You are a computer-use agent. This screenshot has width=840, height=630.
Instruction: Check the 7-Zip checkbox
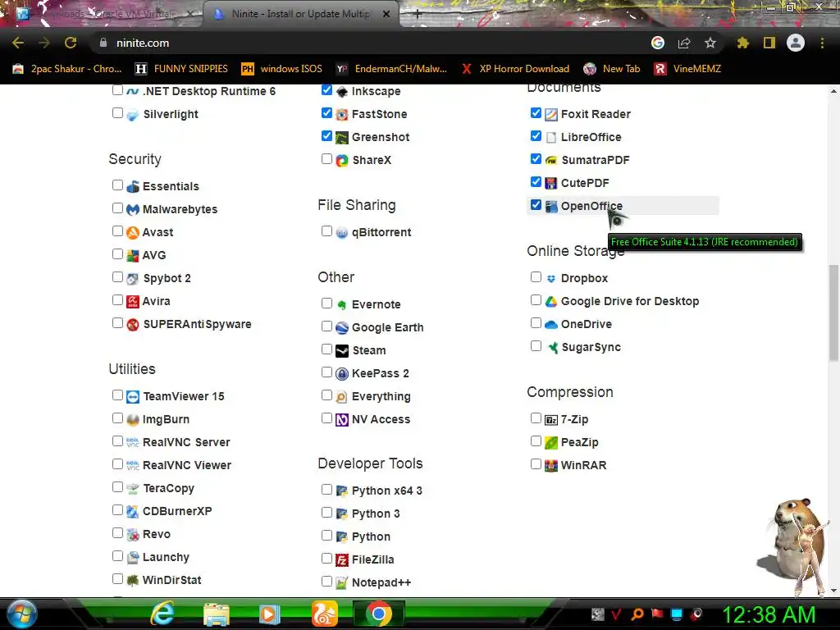pos(536,418)
